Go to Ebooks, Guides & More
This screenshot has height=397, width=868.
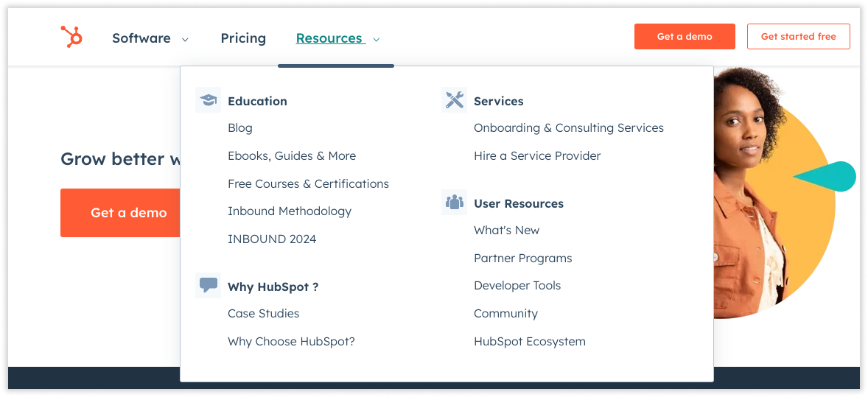292,156
